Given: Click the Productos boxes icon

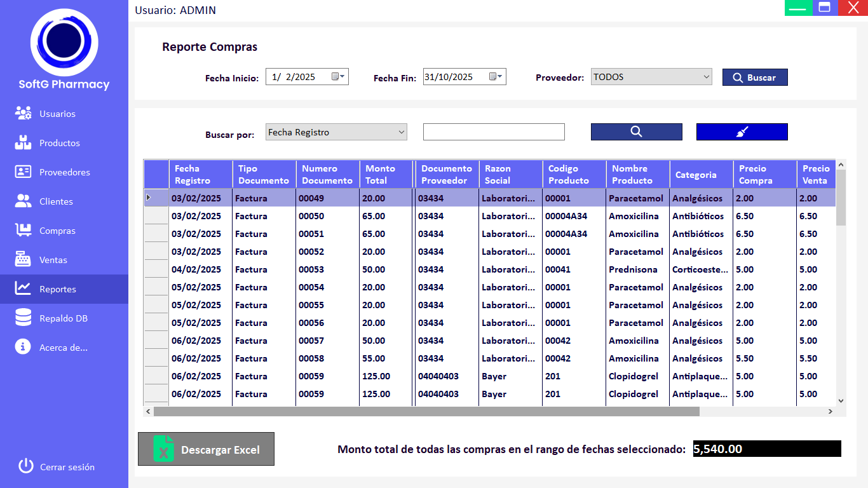Looking at the screenshot, I should [x=24, y=143].
